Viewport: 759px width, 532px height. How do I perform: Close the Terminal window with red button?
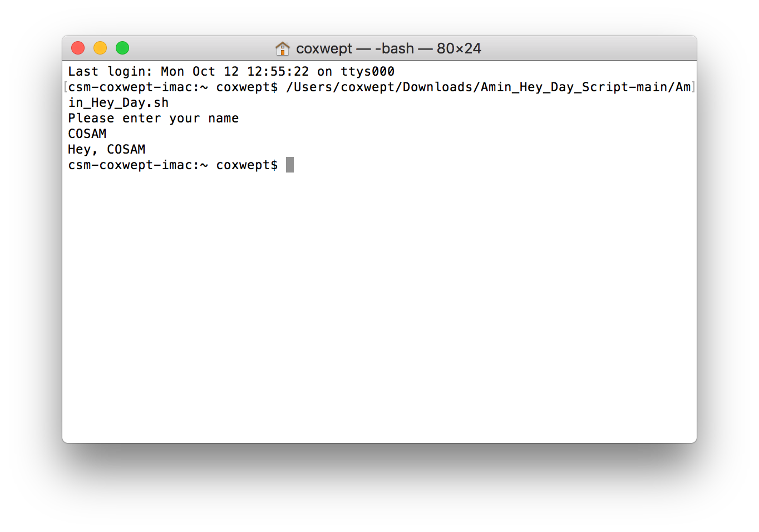click(x=78, y=48)
